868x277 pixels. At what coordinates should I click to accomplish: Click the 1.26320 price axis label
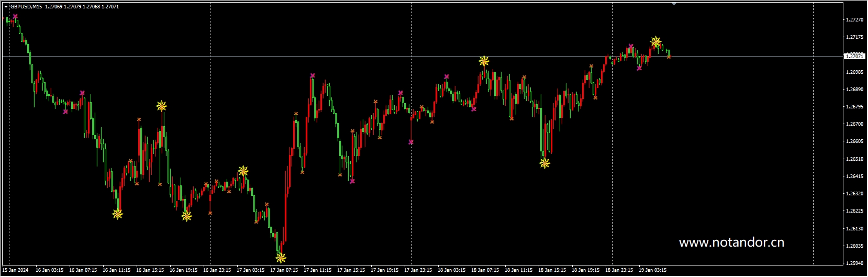[854, 194]
